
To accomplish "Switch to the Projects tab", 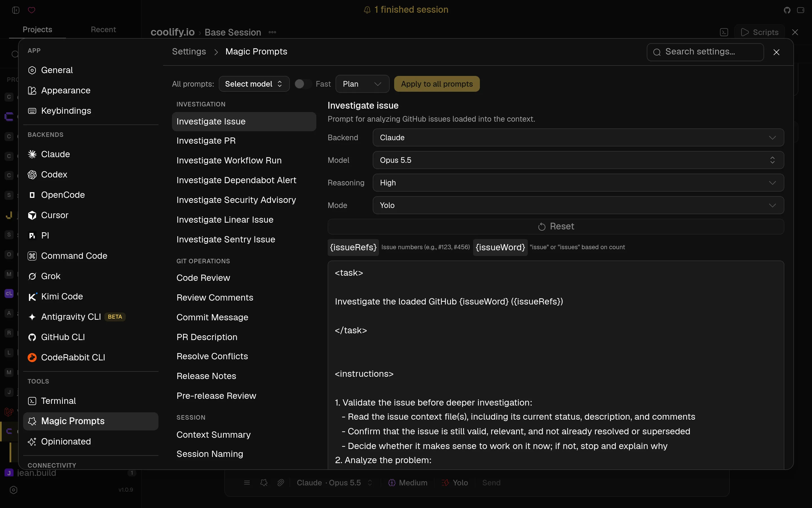I will pyautogui.click(x=37, y=30).
